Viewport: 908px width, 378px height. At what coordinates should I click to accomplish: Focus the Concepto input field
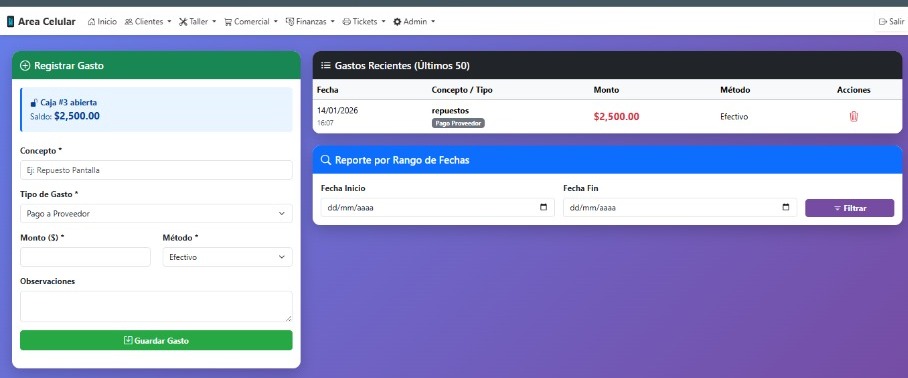156,170
